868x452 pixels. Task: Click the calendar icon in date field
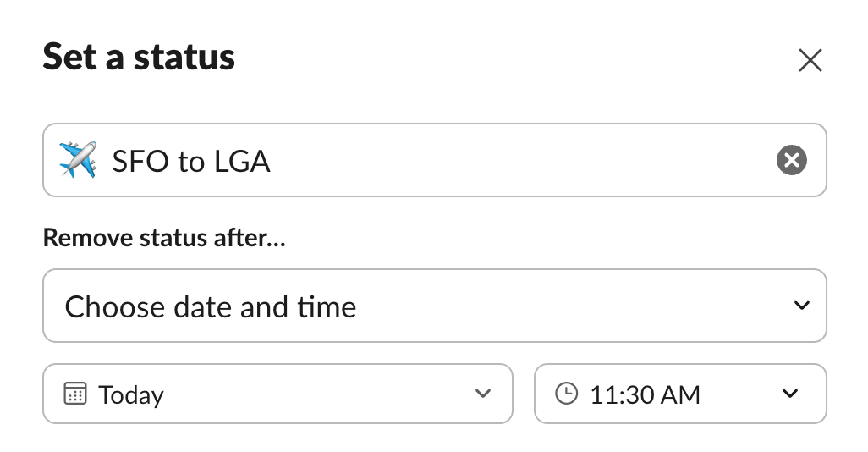tap(75, 394)
